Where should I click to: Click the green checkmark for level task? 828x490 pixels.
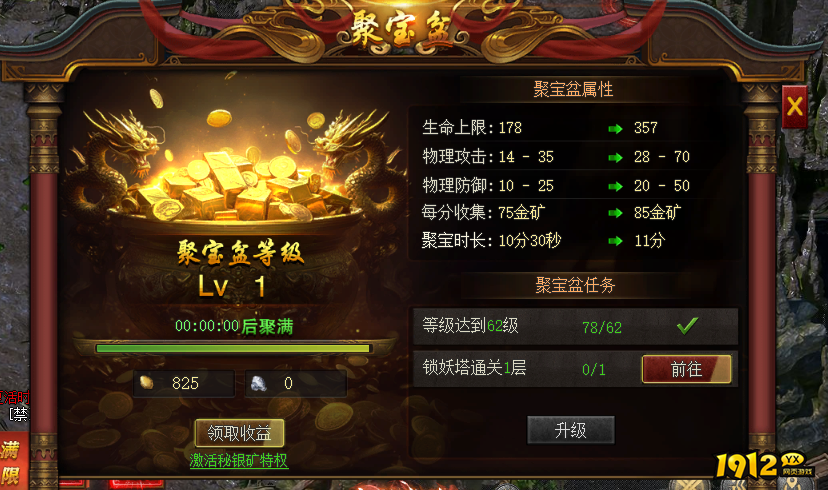tap(687, 326)
